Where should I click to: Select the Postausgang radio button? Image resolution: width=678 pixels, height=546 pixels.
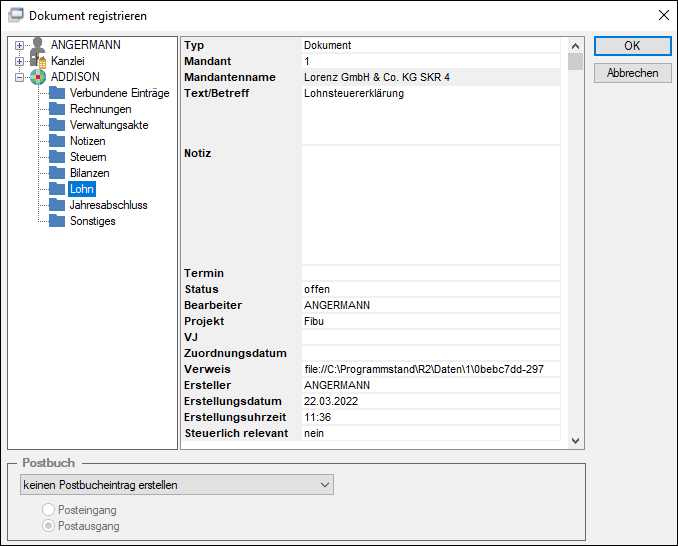pos(48,526)
